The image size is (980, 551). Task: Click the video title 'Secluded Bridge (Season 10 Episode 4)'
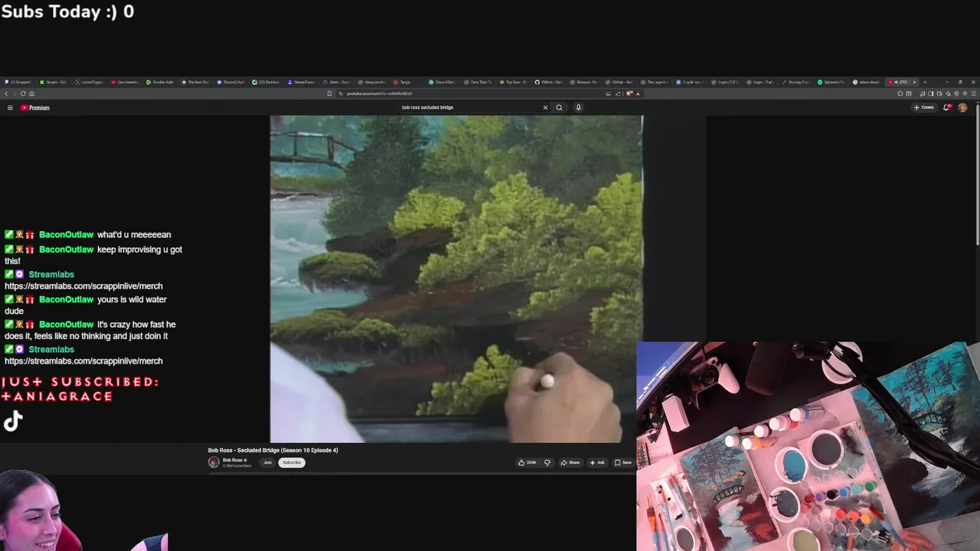287,450
